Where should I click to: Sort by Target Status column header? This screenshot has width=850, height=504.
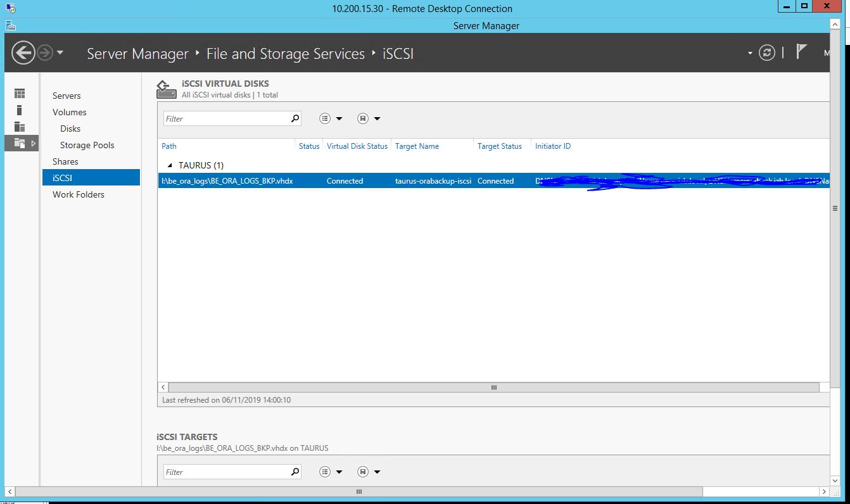click(x=500, y=146)
